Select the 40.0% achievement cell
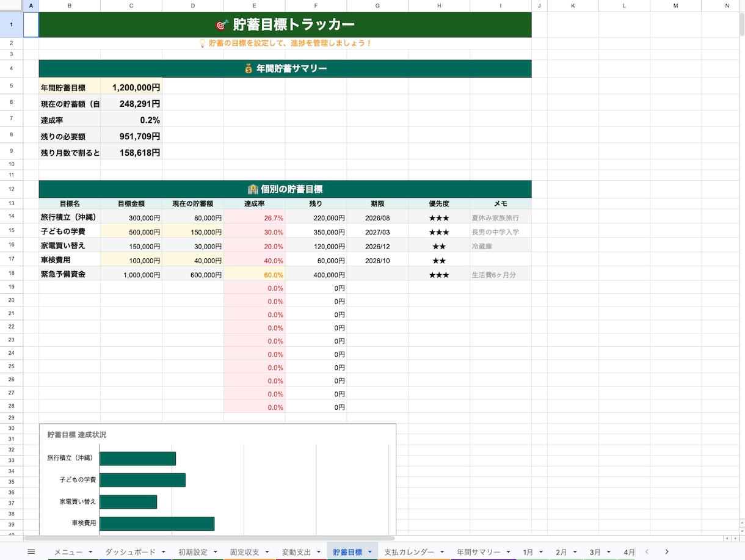Screen dimensions: 745x560 tap(255, 260)
